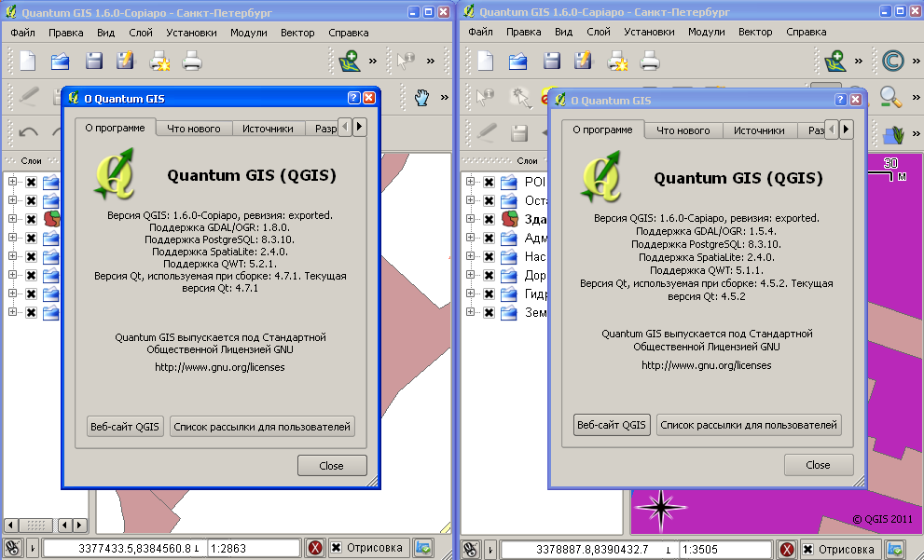The height and width of the screenshot is (560, 924).
Task: Toggle visibility of POI layer
Action: [x=489, y=182]
